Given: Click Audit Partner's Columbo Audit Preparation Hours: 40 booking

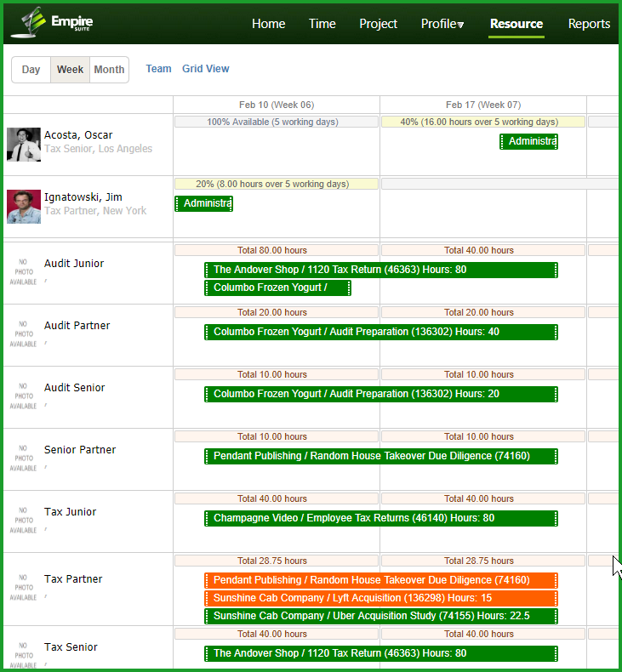Looking at the screenshot, I should click(x=381, y=332).
